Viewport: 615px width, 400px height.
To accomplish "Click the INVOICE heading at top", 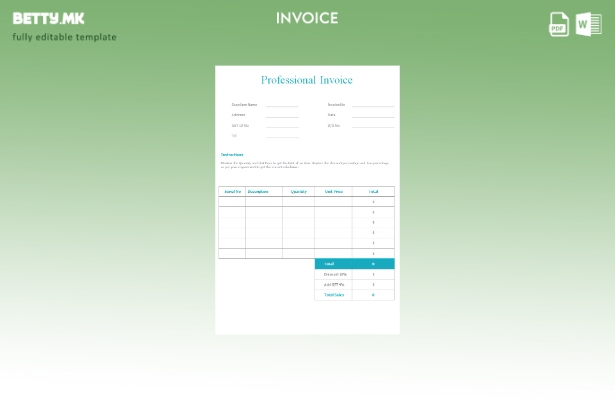I will point(307,18).
